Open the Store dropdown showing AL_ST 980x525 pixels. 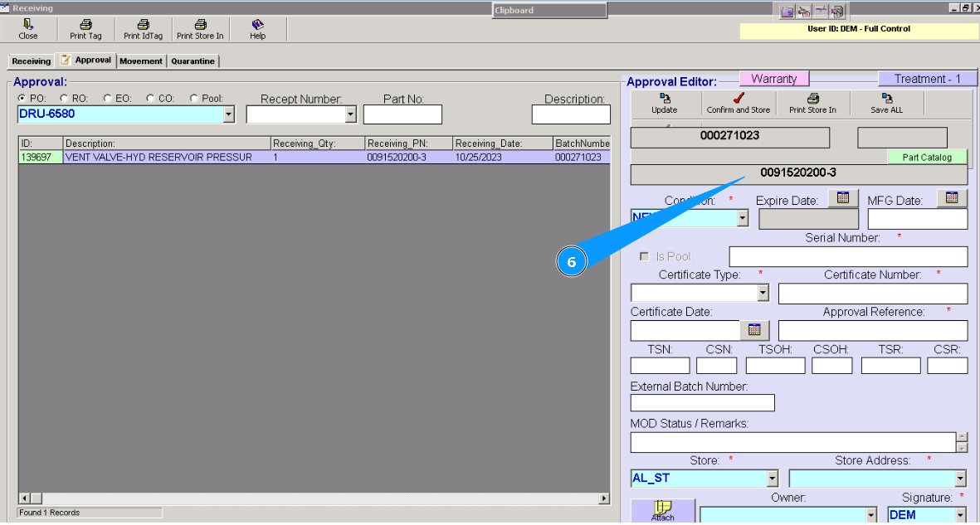click(773, 479)
